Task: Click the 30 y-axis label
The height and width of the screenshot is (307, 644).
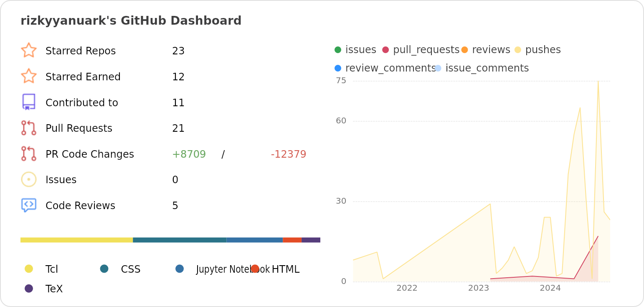Action: tap(341, 201)
